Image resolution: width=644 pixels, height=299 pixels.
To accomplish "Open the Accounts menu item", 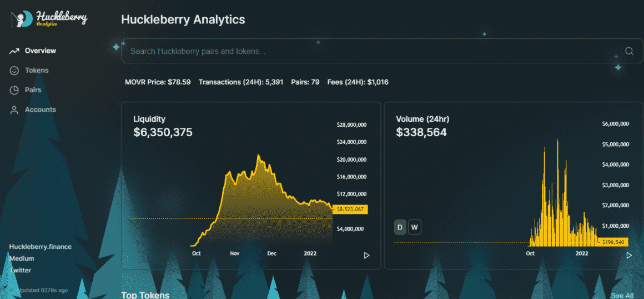I will coord(40,109).
